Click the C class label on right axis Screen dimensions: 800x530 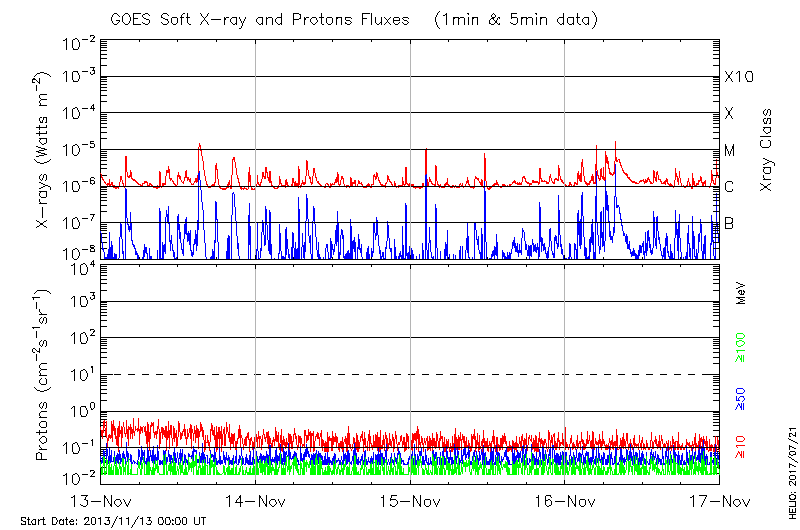click(729, 187)
